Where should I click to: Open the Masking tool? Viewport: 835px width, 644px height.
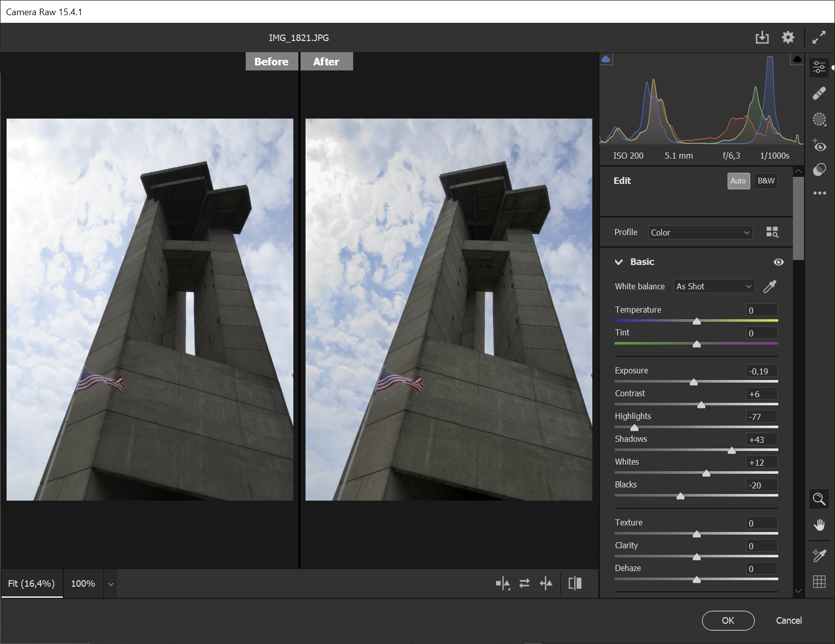click(819, 120)
